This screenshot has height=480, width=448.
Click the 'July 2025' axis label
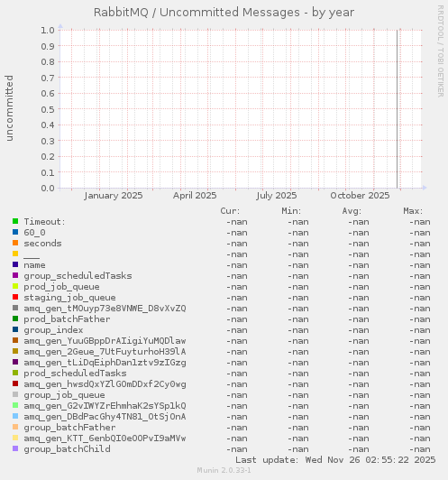click(277, 196)
